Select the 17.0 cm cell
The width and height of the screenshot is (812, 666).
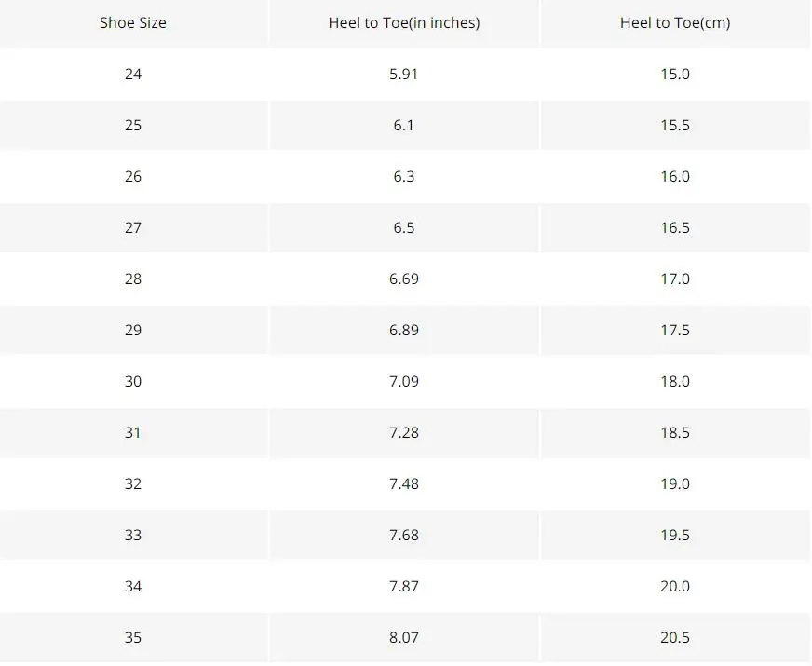click(675, 279)
